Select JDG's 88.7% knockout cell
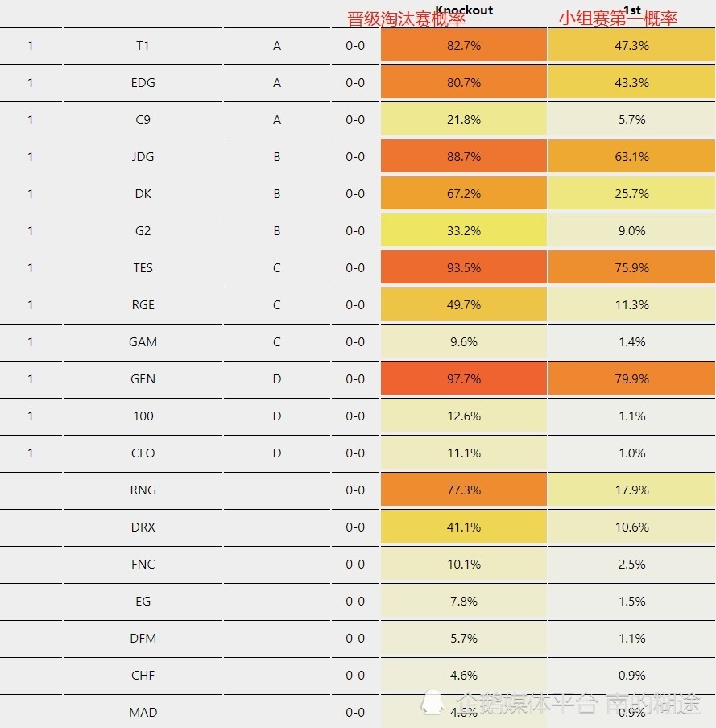The image size is (716, 728). [x=464, y=157]
